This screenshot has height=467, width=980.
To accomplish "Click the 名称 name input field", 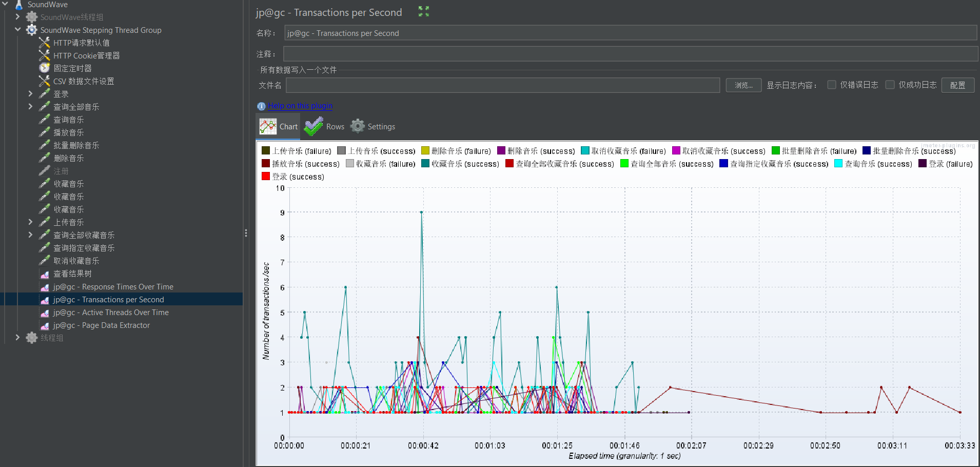I will pos(631,33).
